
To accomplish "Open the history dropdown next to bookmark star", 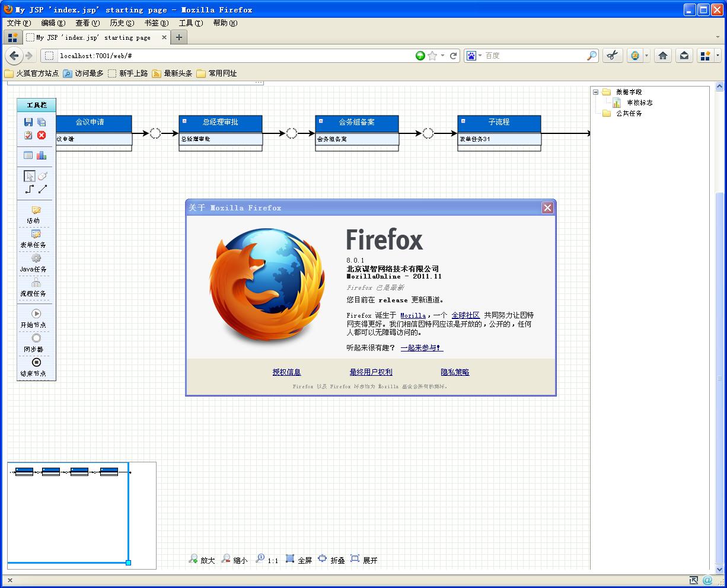I will [442, 56].
